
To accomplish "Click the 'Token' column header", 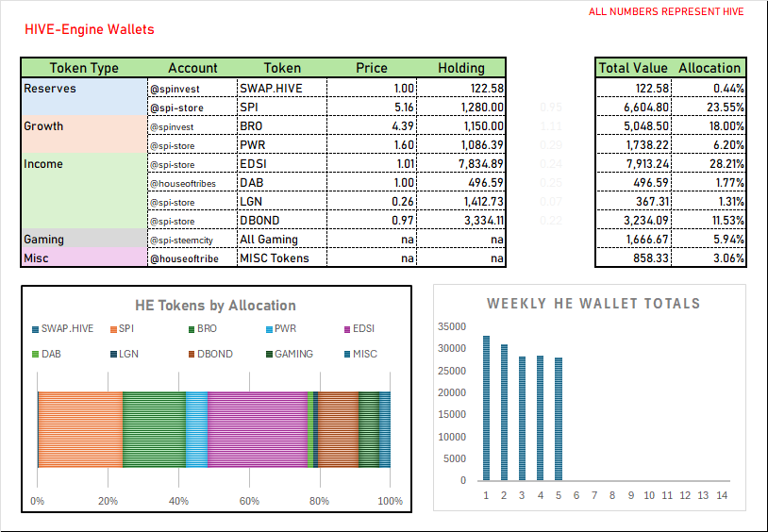I will (x=282, y=68).
